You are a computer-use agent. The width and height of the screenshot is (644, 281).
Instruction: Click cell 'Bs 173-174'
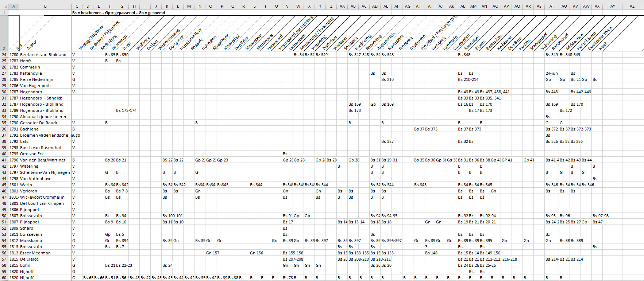click(x=126, y=110)
